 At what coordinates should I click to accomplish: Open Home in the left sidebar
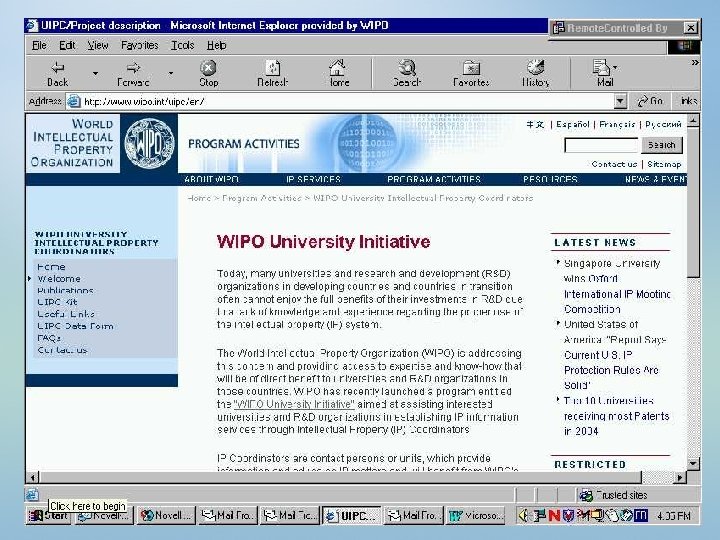[51, 267]
